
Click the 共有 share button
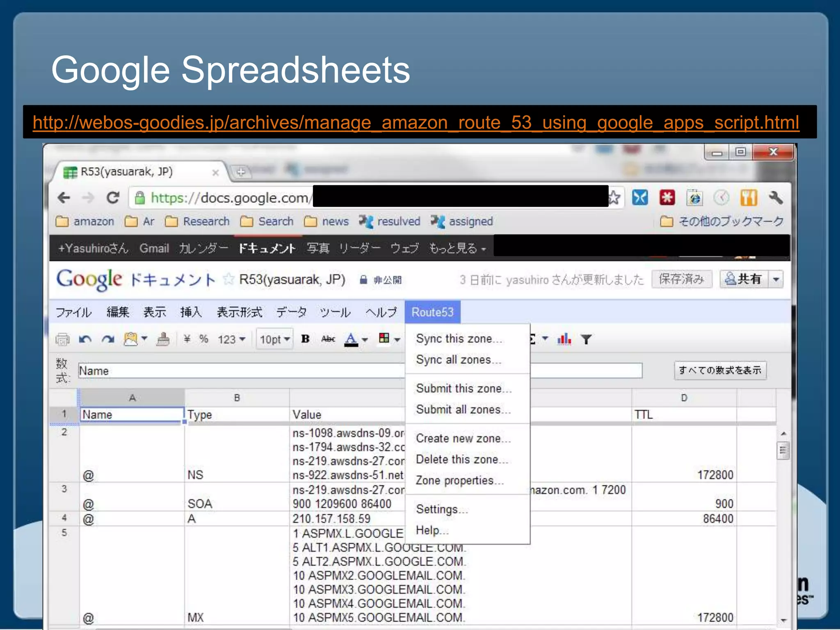[744, 279]
